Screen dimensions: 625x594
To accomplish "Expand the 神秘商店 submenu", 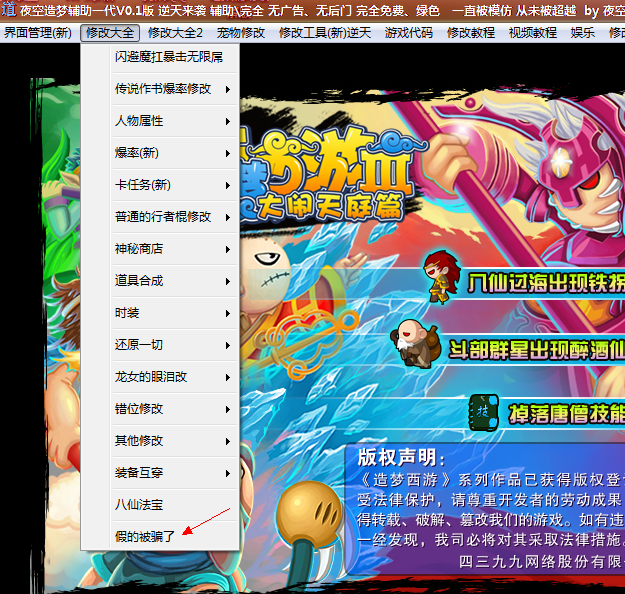I will pyautogui.click(x=175, y=249).
